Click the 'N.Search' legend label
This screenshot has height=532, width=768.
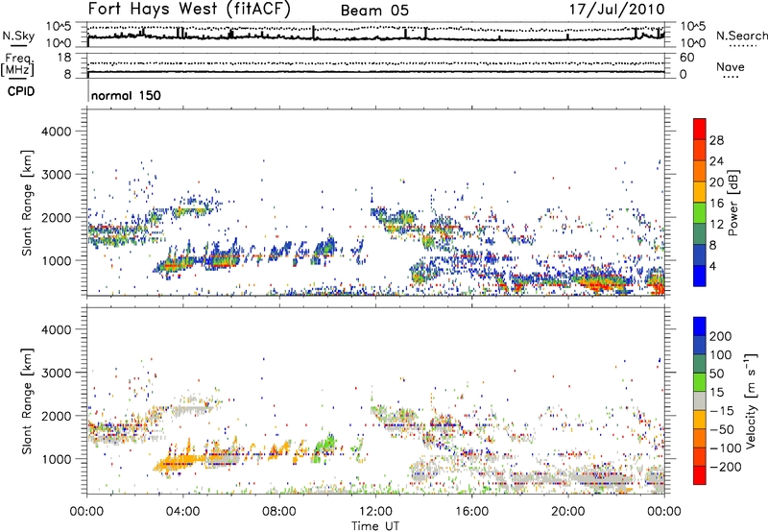click(741, 36)
